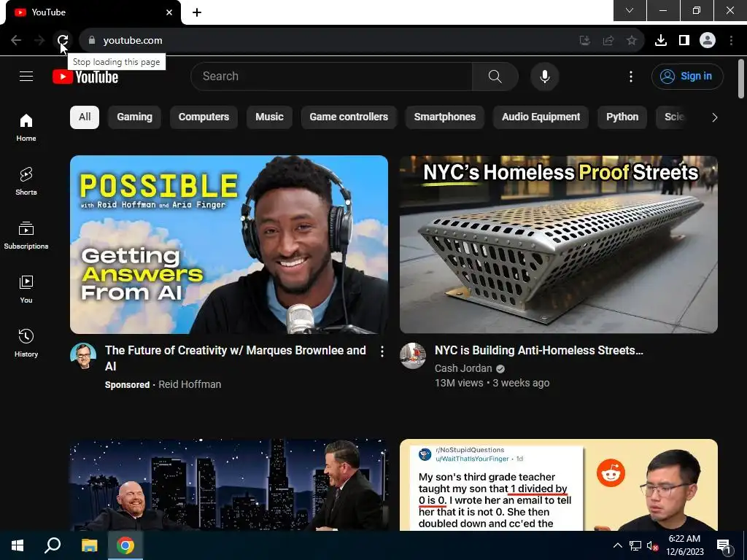This screenshot has width=747, height=560.
Task: Activate voice search microphone
Action: pos(544,76)
